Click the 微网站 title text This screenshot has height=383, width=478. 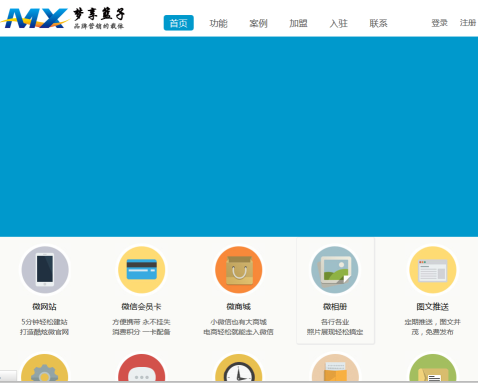point(44,307)
